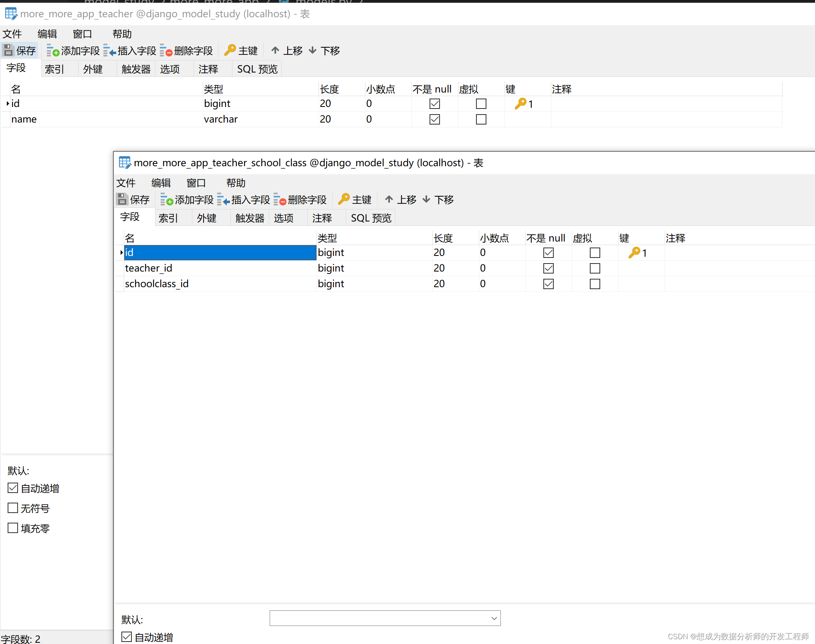Click varchar type cell of name field

click(260, 119)
